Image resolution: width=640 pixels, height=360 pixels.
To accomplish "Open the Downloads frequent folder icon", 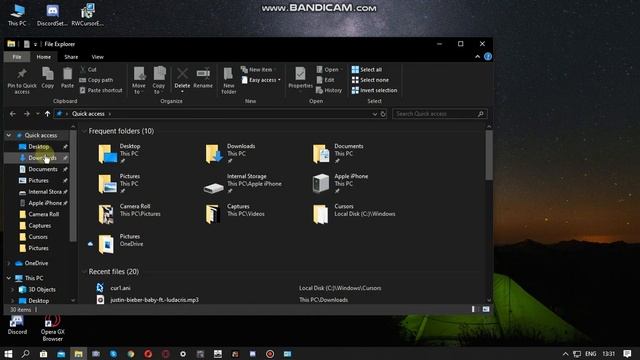I will pyautogui.click(x=213, y=154).
